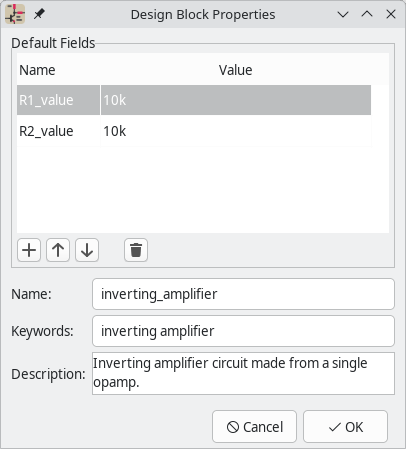Viewport: 406px width, 449px height.
Task: Cancel the dialog changes
Action: (x=254, y=427)
